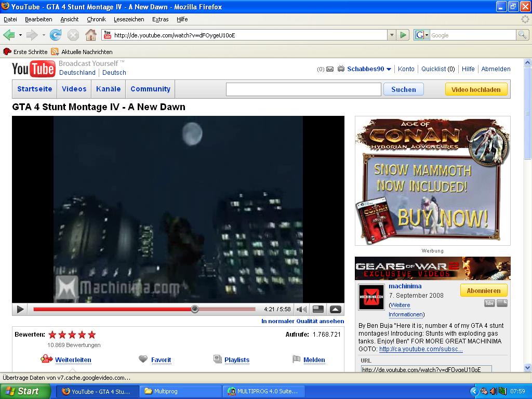Switch to the Community tab
The width and height of the screenshot is (532, 399).
point(150,89)
